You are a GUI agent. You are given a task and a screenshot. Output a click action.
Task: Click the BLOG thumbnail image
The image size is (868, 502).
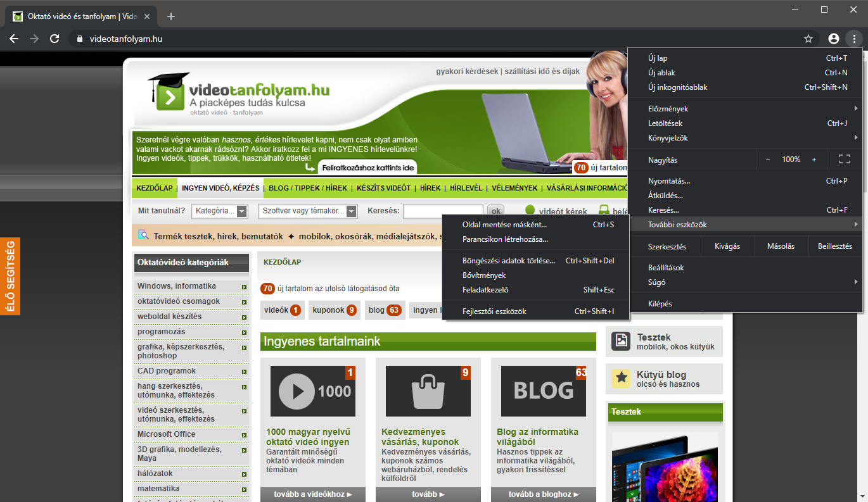pyautogui.click(x=544, y=391)
